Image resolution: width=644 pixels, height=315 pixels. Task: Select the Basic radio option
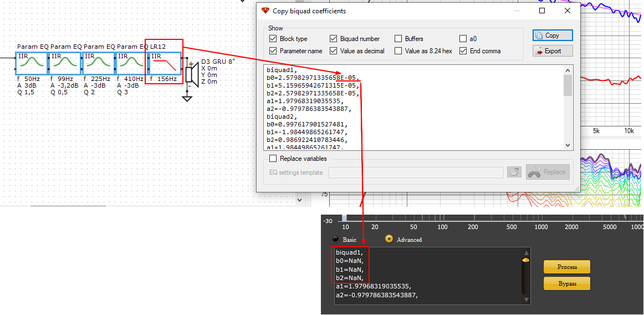tap(335, 239)
